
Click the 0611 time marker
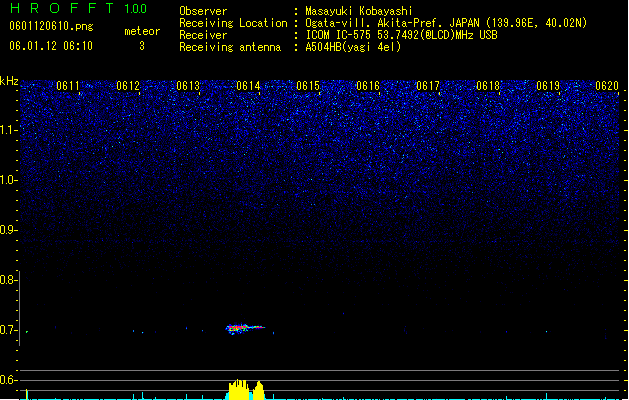pos(68,86)
